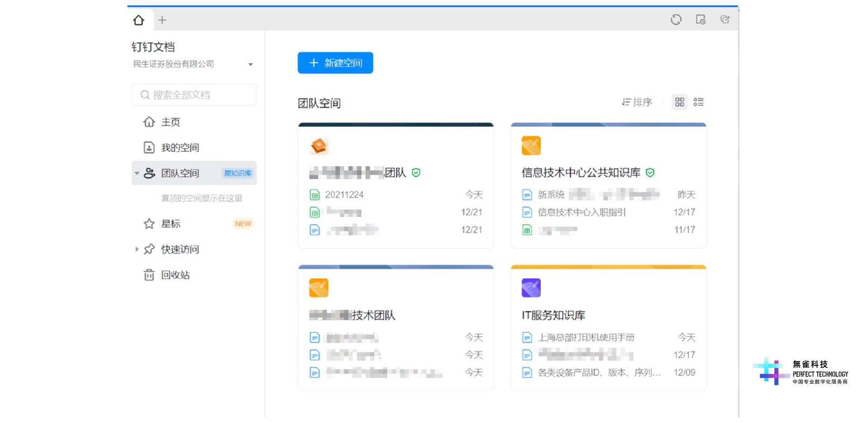Select 团队空间 in the sidebar
The image size is (868, 423).
(194, 173)
